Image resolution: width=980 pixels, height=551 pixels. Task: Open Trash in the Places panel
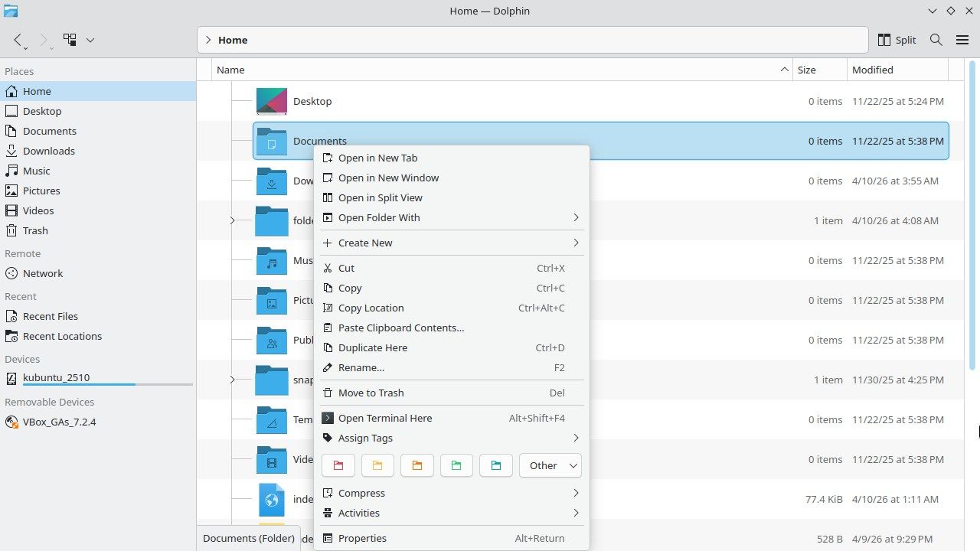98,230
